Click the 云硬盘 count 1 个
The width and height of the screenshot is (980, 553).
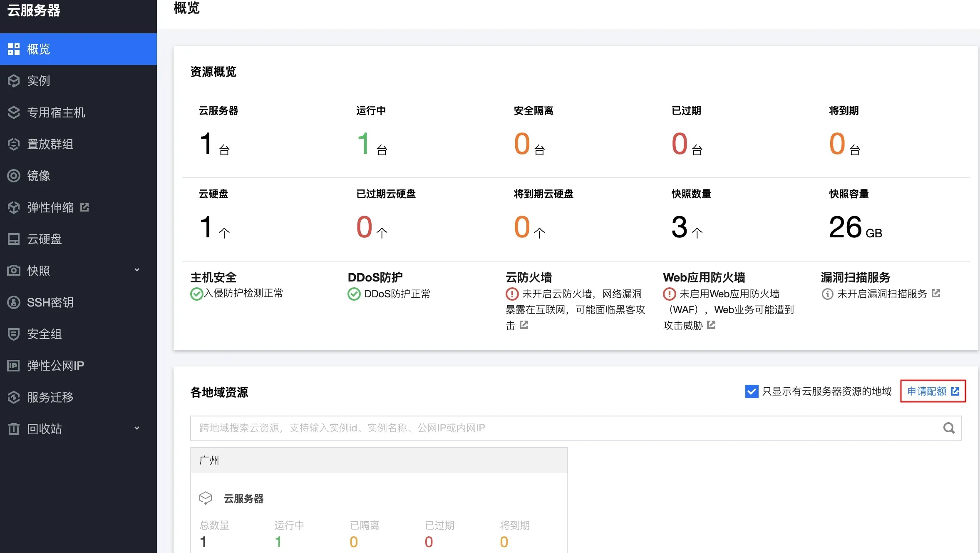point(215,227)
